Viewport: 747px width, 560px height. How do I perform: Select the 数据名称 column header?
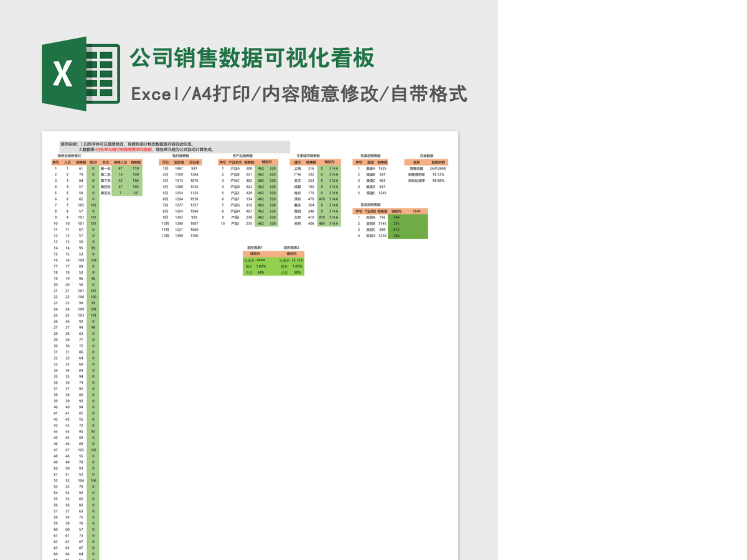coord(438,162)
